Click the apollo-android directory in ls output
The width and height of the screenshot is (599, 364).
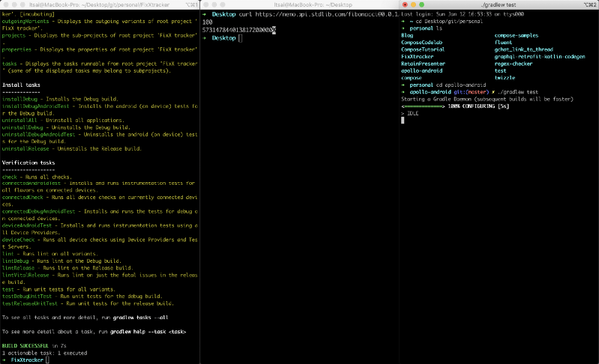(422, 71)
